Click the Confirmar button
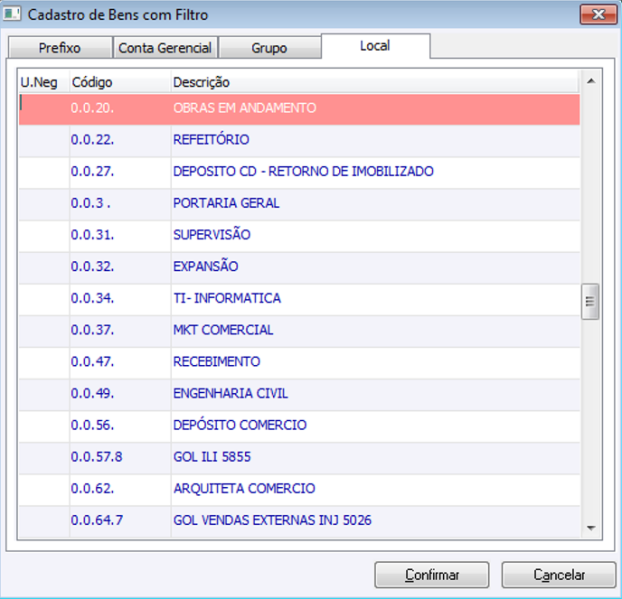622x599 pixels. [x=432, y=574]
